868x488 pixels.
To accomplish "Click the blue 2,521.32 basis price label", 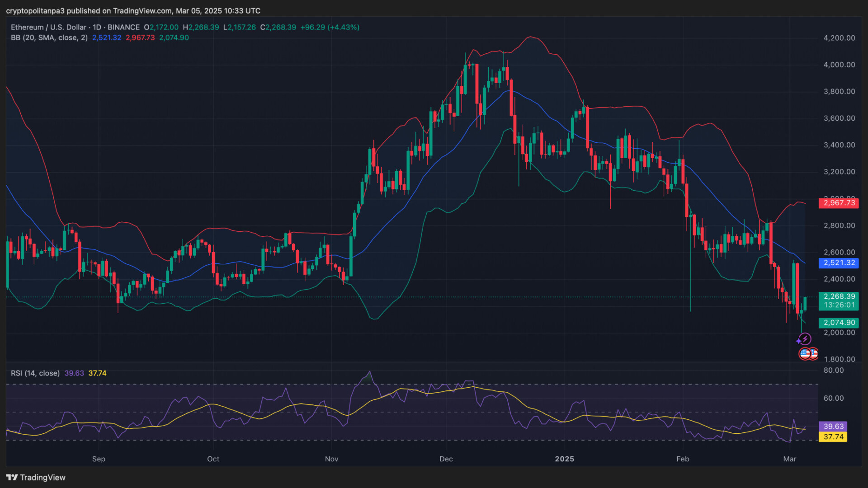I will [x=839, y=263].
